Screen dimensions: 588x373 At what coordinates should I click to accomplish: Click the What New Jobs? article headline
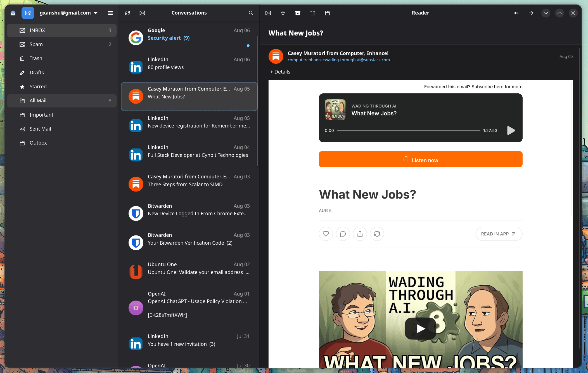pyautogui.click(x=367, y=194)
